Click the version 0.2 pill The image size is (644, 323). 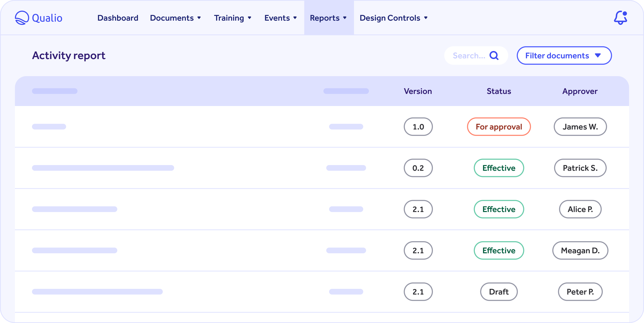(x=418, y=168)
